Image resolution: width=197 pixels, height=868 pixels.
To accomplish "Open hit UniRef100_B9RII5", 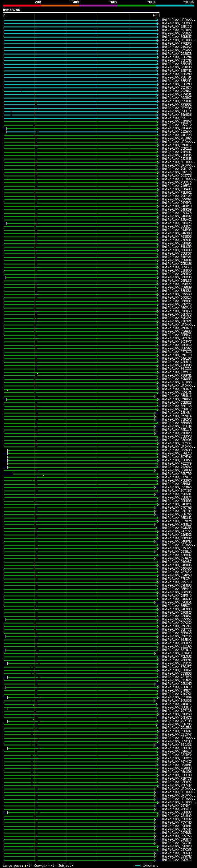I will point(177,26).
